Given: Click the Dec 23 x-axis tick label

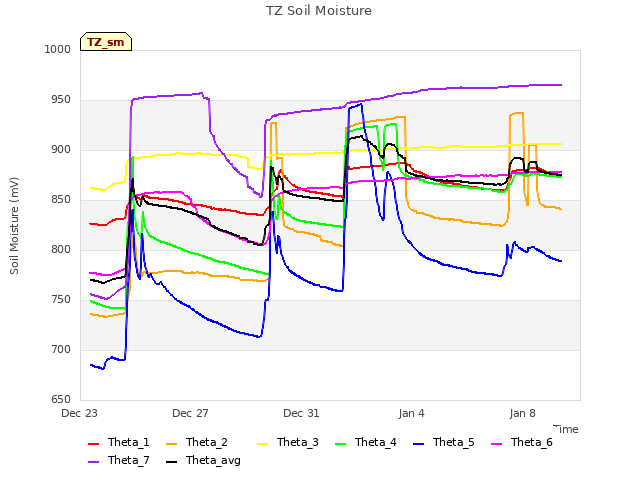Looking at the screenshot, I should (x=79, y=413).
